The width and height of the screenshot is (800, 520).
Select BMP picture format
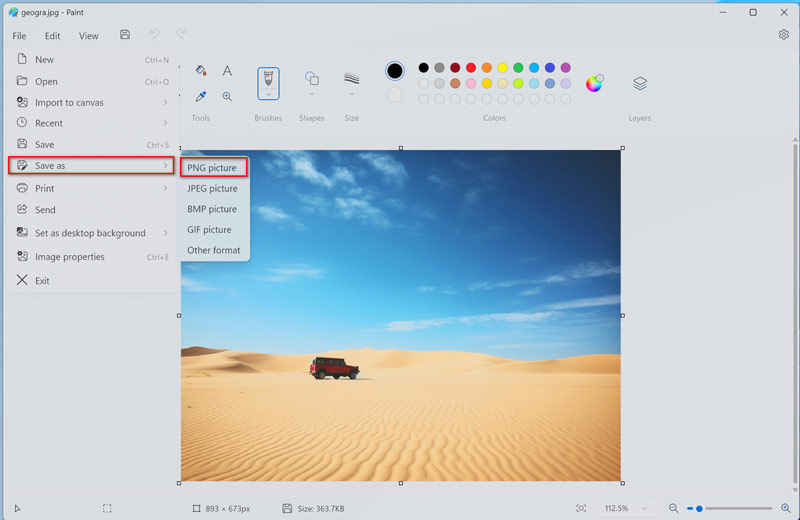pos(215,209)
